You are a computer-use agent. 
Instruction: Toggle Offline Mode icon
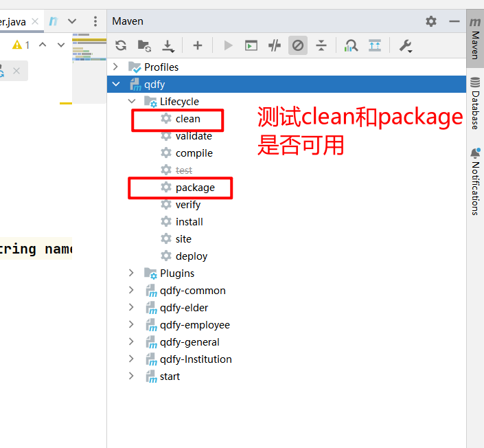coord(275,45)
